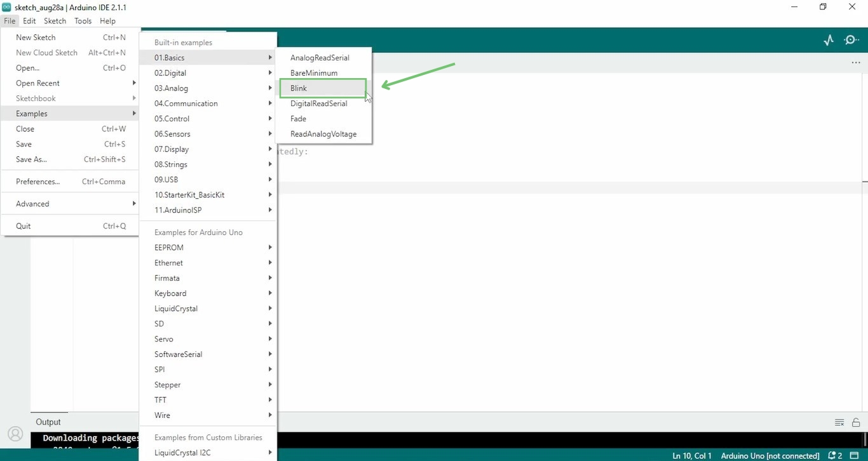Open the Serial Monitor
The image size is (868, 461).
click(851, 39)
